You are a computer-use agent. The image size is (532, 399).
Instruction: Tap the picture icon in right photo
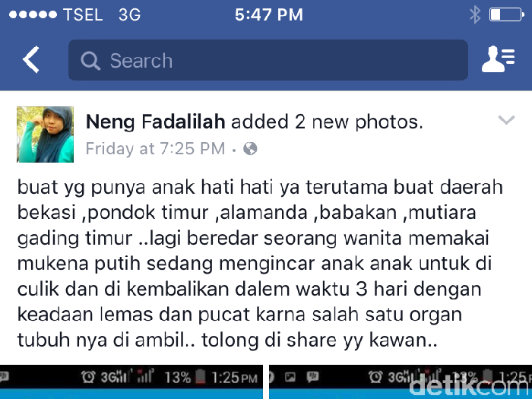290,377
